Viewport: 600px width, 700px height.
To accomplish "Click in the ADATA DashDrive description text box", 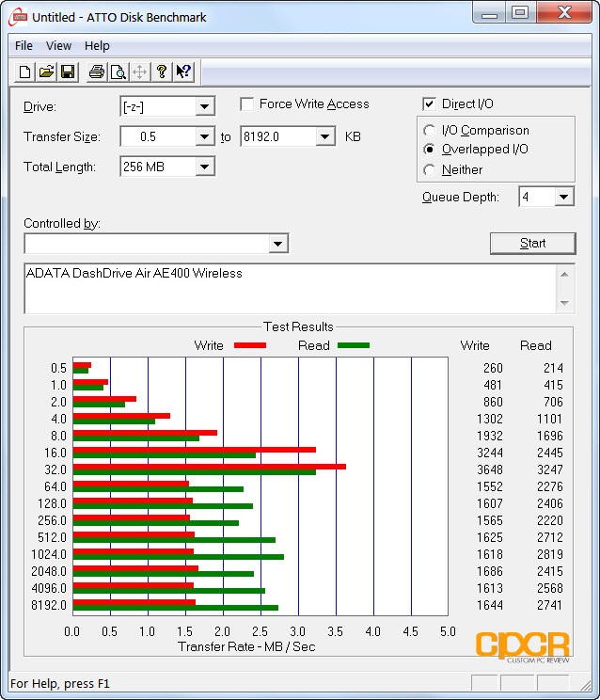I will coord(290,289).
